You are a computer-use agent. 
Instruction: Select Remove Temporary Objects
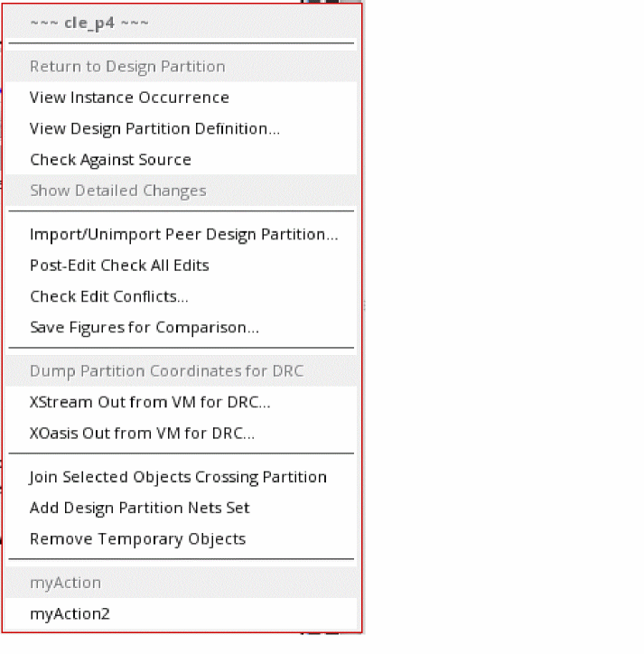click(x=137, y=539)
